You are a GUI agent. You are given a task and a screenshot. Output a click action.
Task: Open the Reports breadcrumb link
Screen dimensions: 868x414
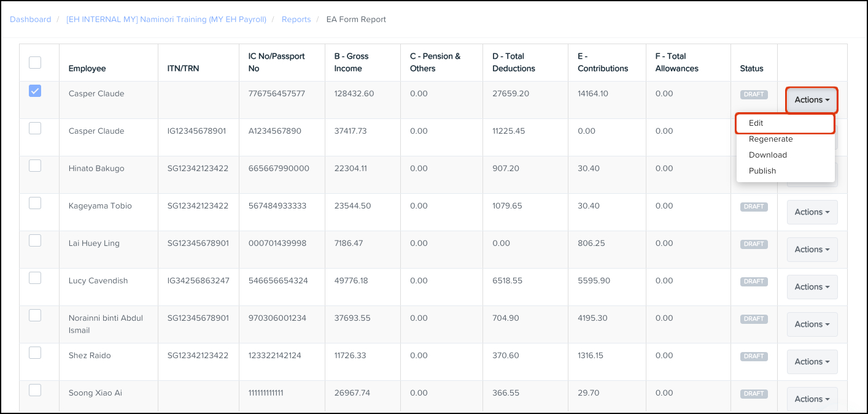click(x=296, y=20)
